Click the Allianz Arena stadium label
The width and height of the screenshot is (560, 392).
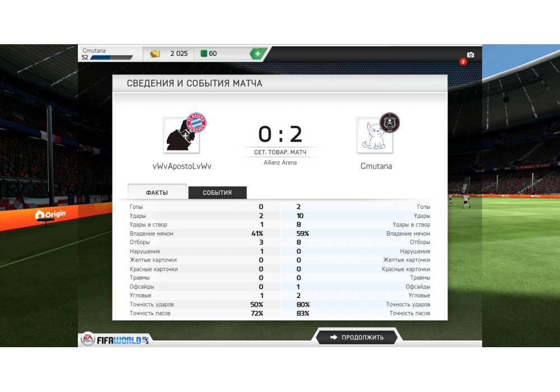280,162
